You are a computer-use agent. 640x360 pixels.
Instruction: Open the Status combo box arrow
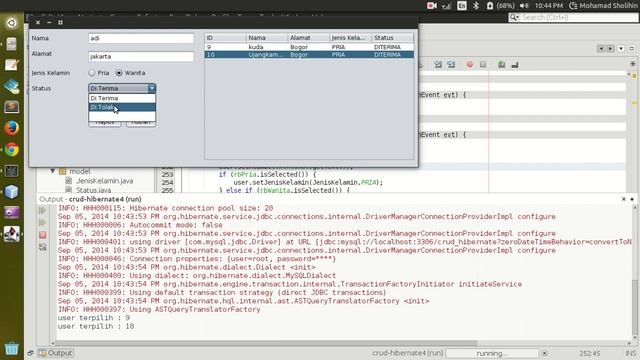pos(151,88)
